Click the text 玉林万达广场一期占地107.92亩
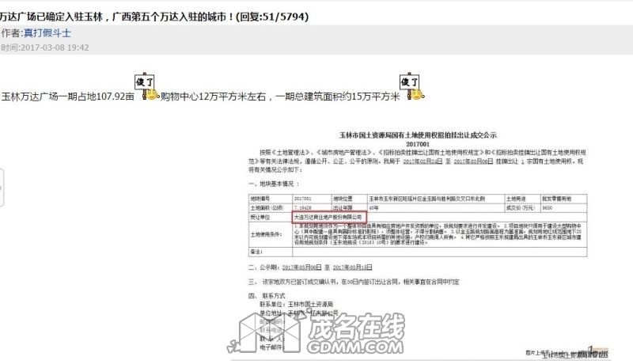633x364 pixels. 68,97
